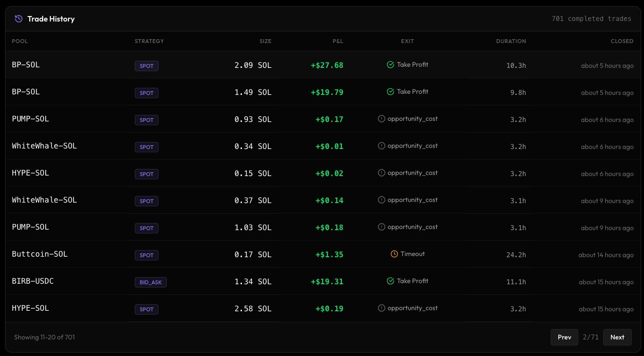Click the WhiteWhale-SOL pool name with 0.34 SOL size
The height and width of the screenshot is (356, 644).
[x=44, y=146]
